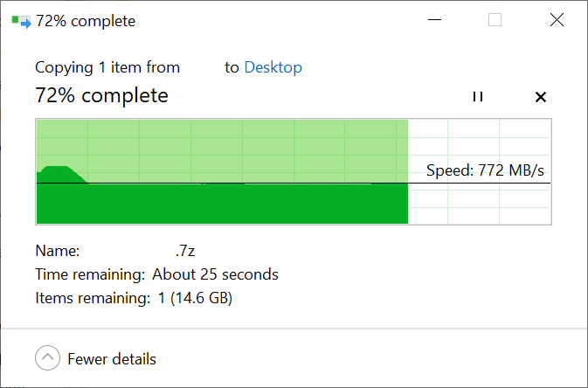Click the greyed-out maximize button

tap(495, 21)
